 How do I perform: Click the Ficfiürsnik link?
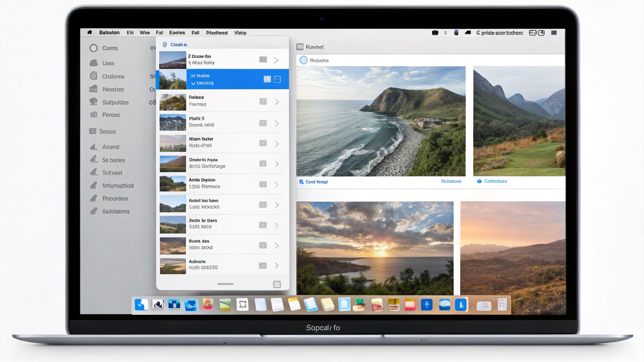point(451,181)
